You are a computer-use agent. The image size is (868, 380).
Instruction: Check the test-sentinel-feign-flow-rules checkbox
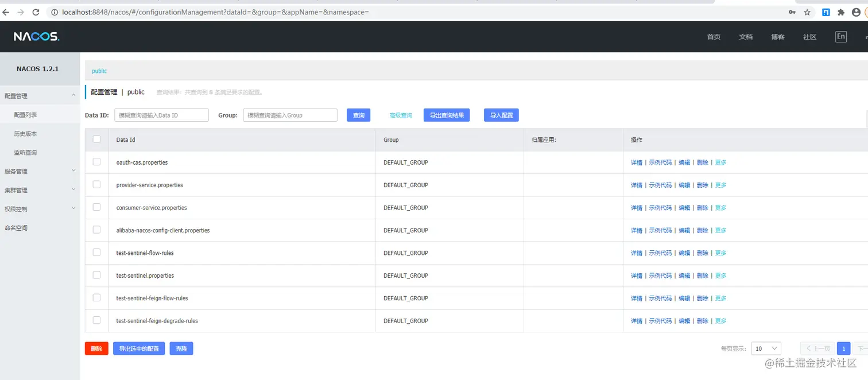coord(96,298)
